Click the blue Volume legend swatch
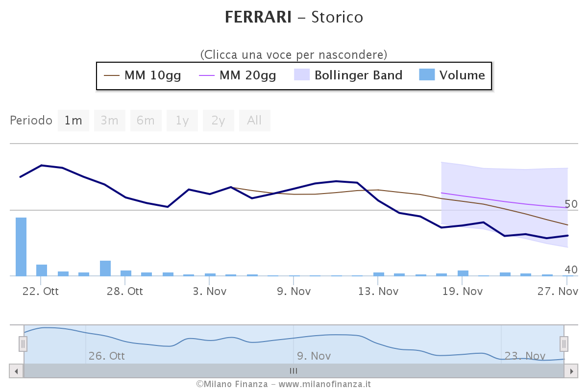 pyautogui.click(x=427, y=75)
